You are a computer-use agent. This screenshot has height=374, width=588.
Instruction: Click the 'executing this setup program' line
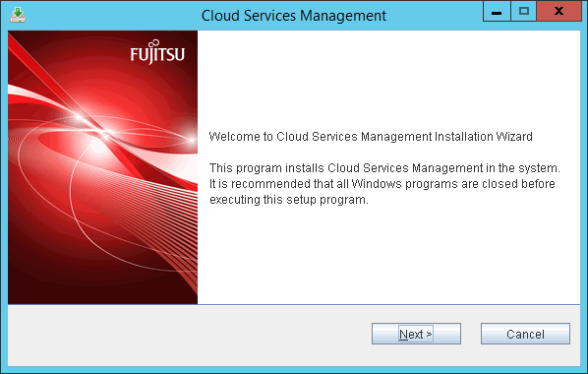289,200
